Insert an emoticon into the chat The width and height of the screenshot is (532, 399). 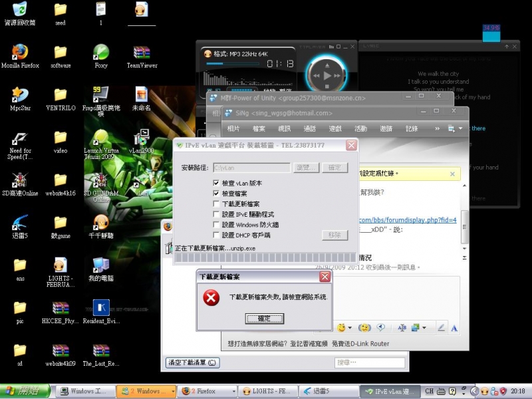coord(340,326)
